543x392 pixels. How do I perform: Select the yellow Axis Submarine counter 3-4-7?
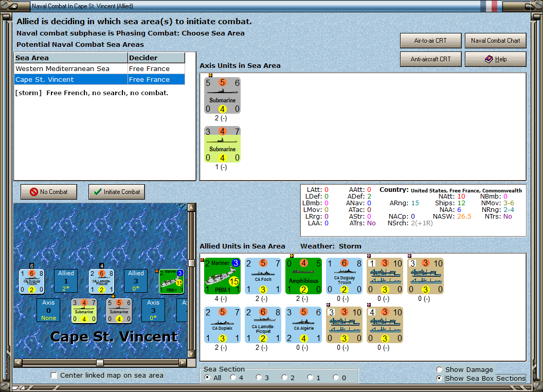click(222, 145)
